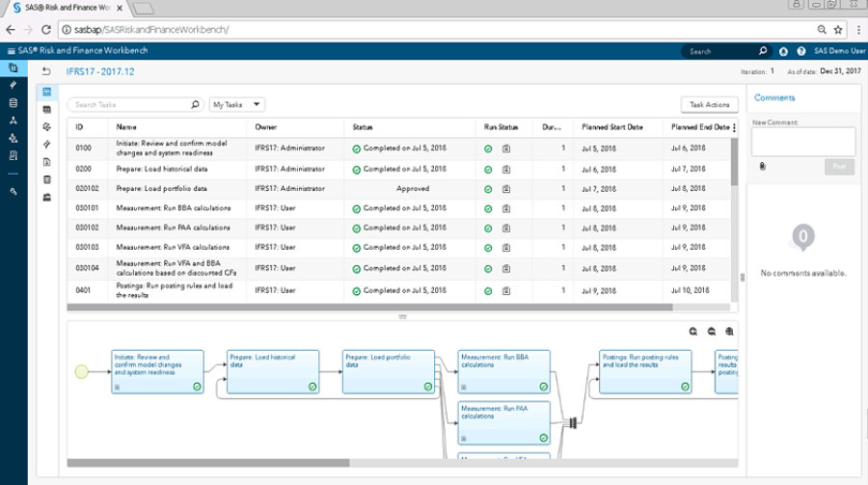The image size is (868, 485).
Task: Click the disabled Post comment button
Action: click(x=839, y=166)
